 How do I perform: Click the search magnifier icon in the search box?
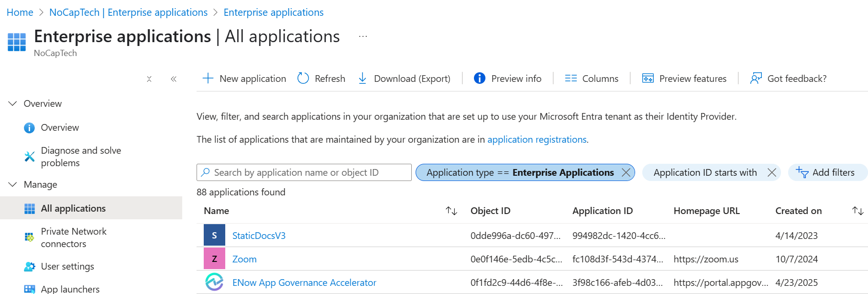(206, 172)
